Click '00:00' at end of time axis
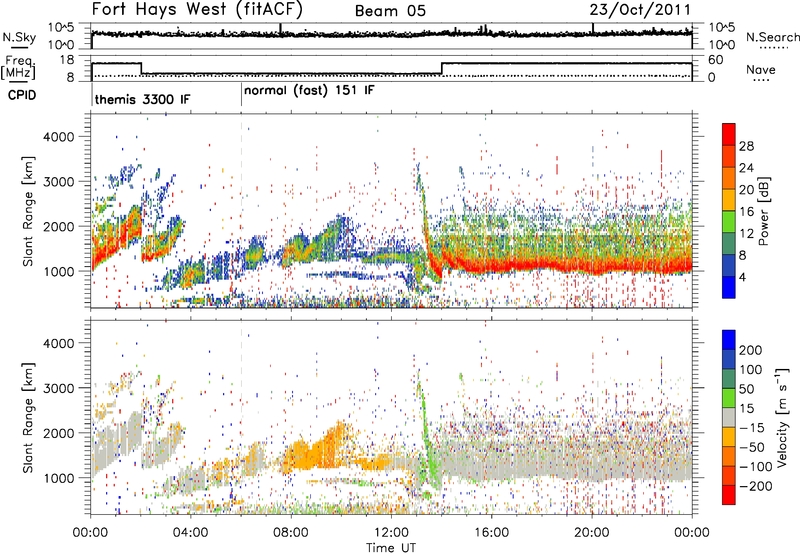 tap(691, 533)
